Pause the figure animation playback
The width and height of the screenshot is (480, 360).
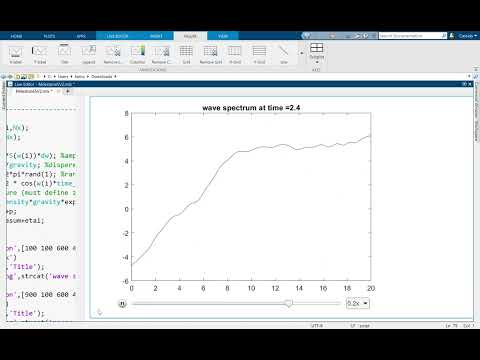[x=123, y=304]
